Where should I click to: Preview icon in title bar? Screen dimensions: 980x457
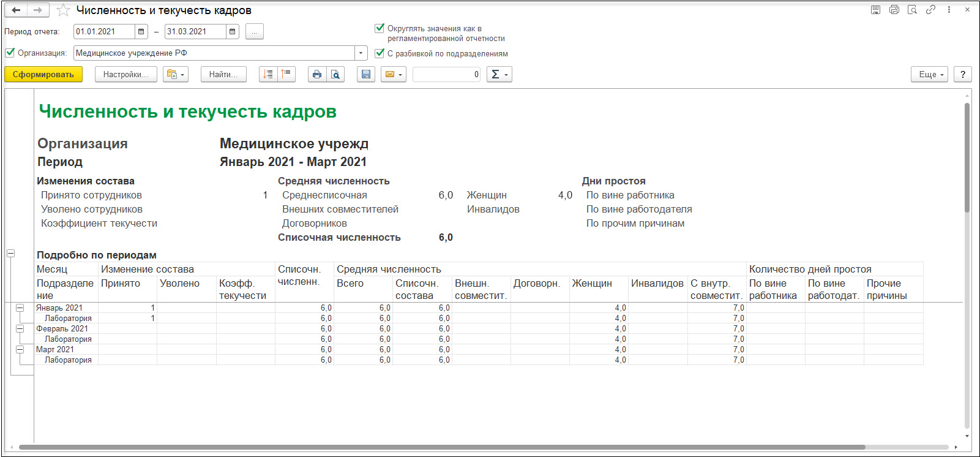pos(912,10)
